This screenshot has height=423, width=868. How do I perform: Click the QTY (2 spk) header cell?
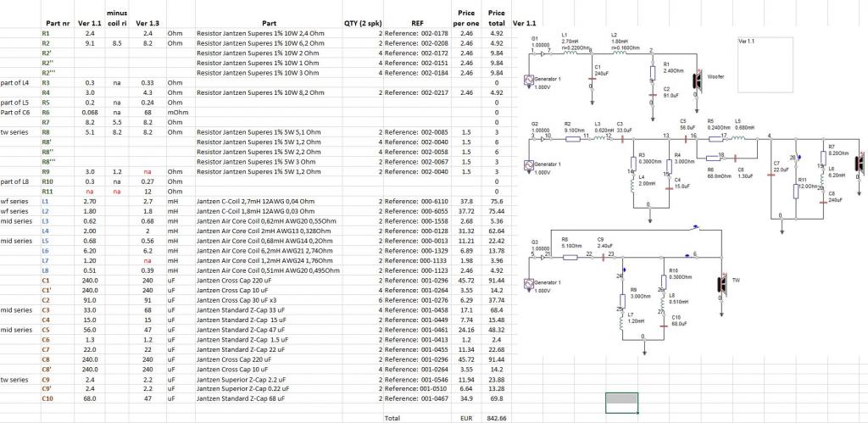(363, 23)
